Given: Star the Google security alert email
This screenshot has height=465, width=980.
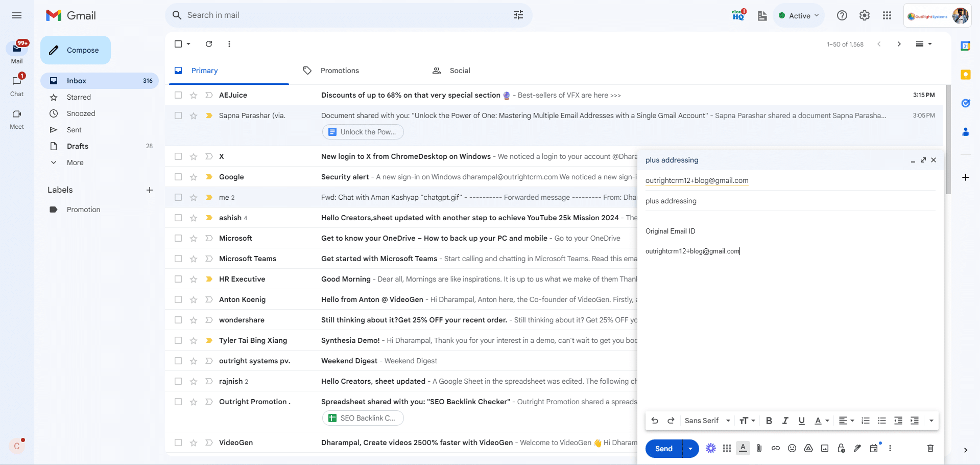Looking at the screenshot, I should [194, 177].
